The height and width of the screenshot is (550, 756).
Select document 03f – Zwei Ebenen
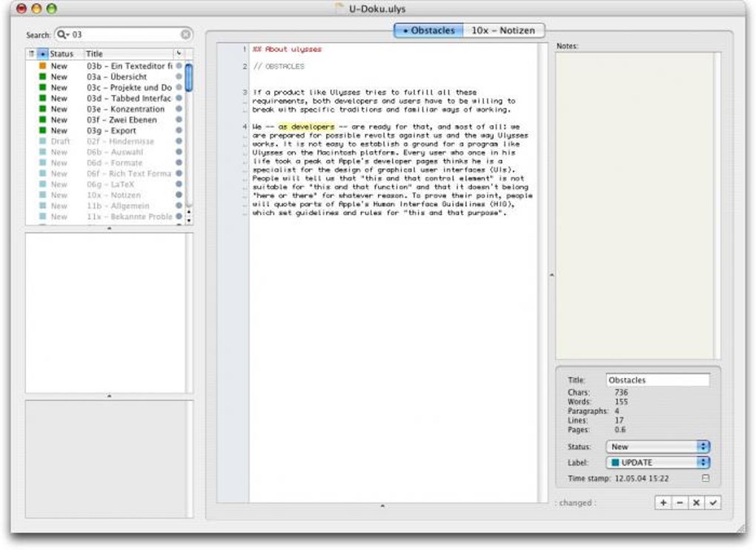(x=105, y=119)
